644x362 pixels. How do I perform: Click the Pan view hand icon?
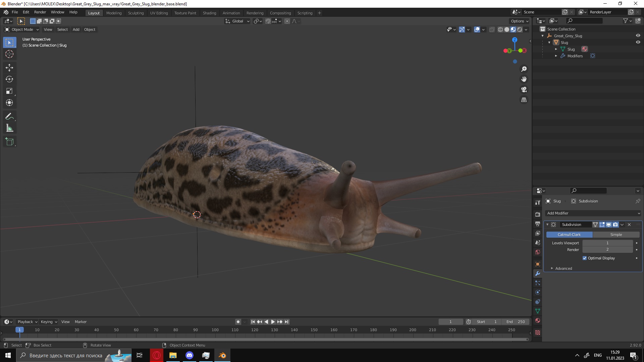click(x=524, y=79)
